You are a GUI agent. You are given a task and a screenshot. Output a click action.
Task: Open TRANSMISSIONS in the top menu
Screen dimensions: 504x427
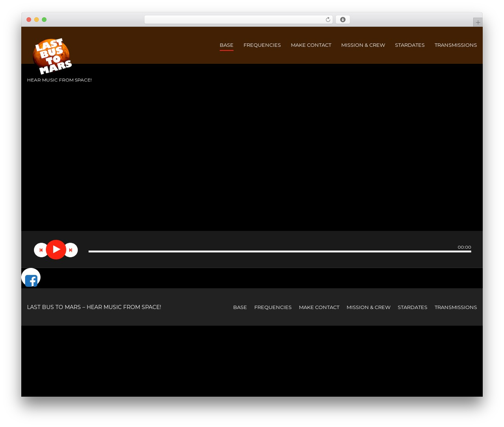click(x=456, y=45)
